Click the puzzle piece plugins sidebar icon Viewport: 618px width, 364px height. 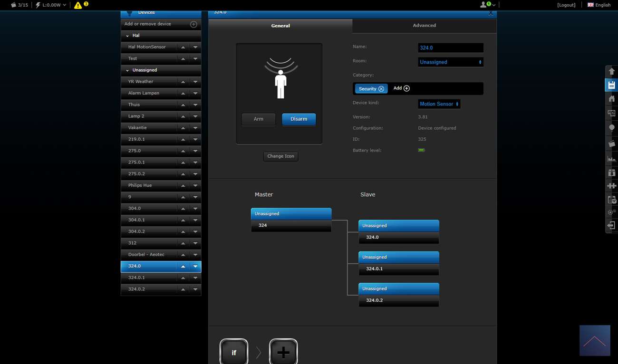pos(611,186)
